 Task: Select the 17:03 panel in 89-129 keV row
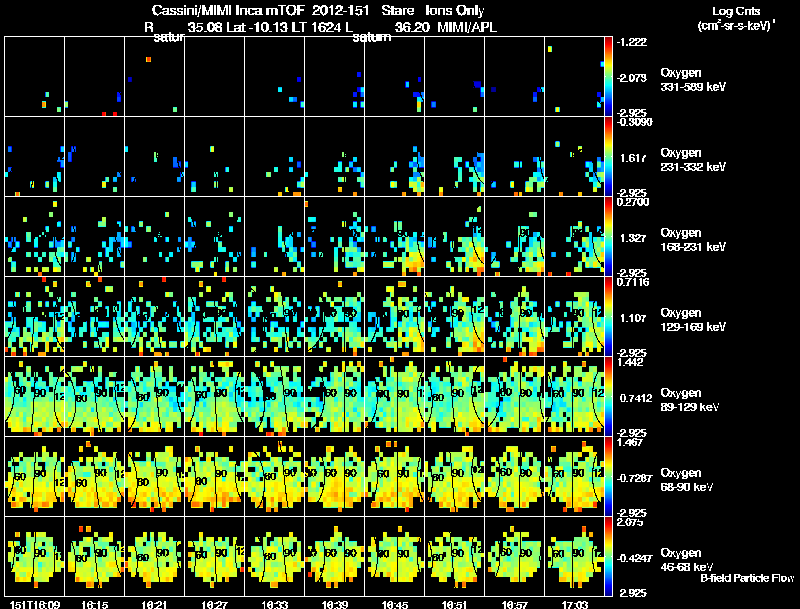point(574,396)
